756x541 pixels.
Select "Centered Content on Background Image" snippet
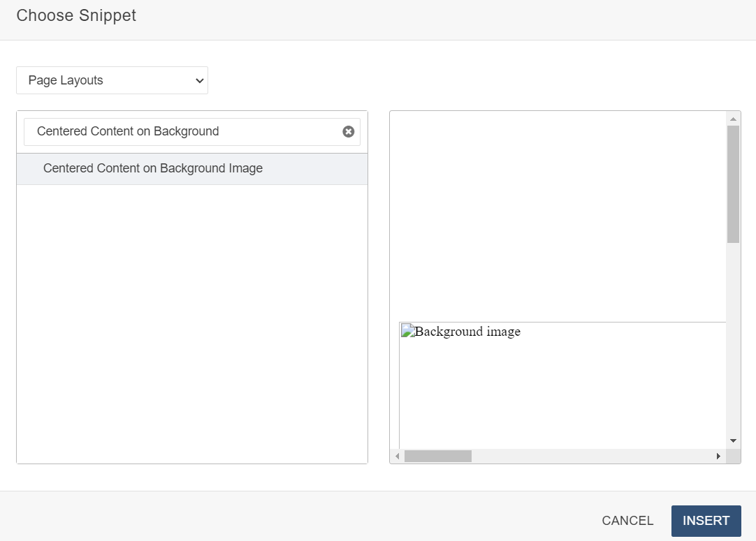[x=153, y=168]
